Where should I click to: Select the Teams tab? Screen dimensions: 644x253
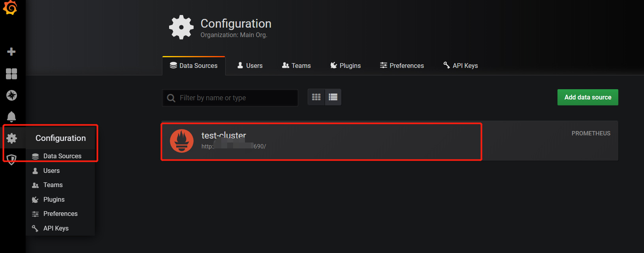296,66
